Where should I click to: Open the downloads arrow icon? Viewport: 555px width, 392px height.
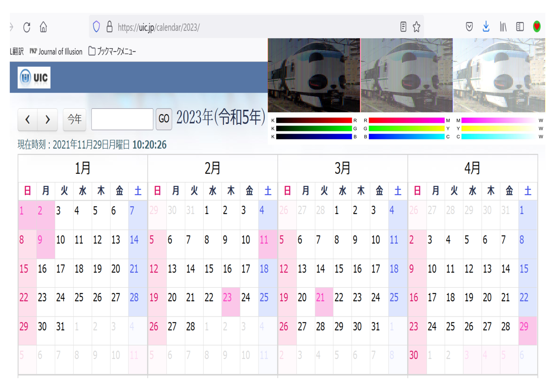[486, 27]
